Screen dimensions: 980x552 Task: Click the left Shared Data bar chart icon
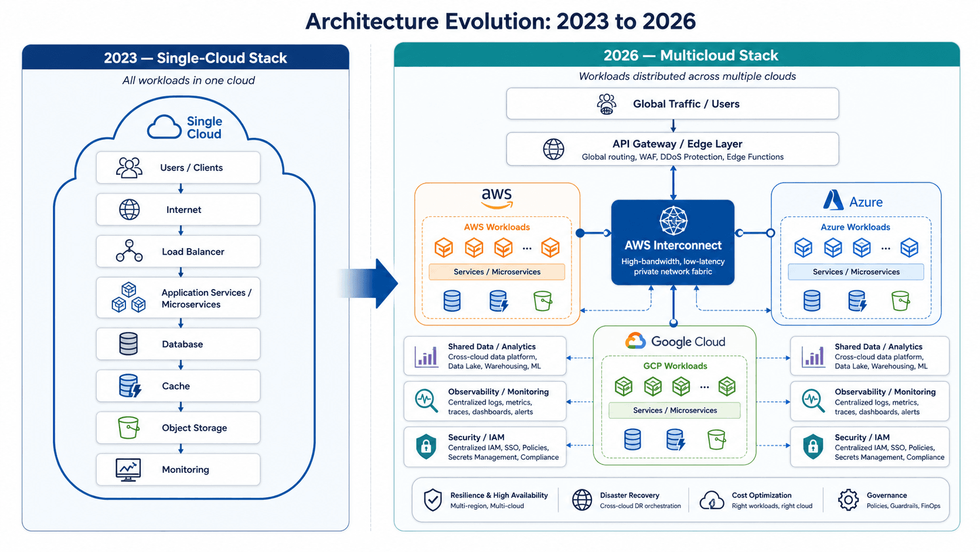tap(426, 356)
